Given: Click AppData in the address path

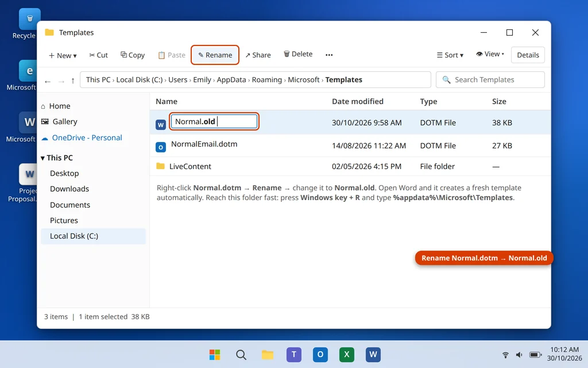Looking at the screenshot, I should point(231,79).
